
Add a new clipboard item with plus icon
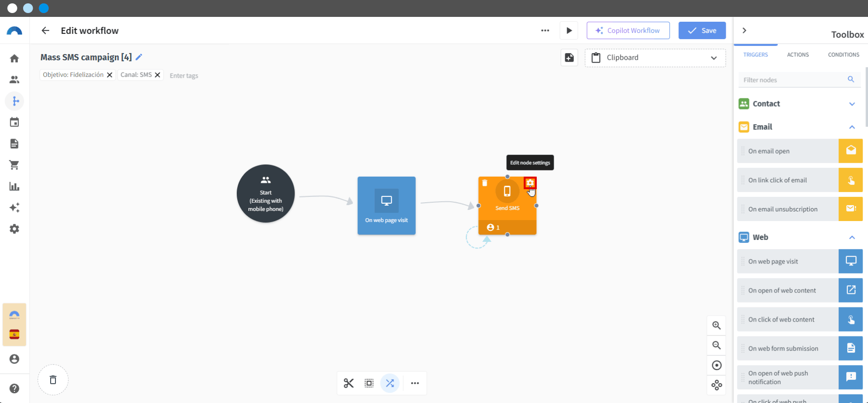coord(570,57)
